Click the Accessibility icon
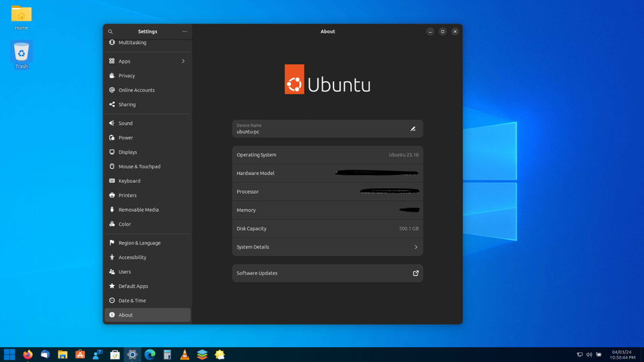This screenshot has height=362, width=644. tap(112, 257)
